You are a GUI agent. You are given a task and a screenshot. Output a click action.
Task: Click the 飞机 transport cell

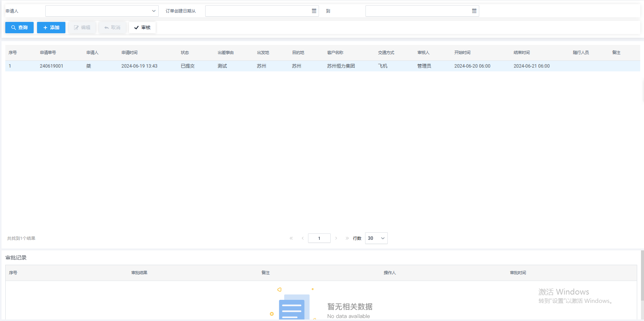[x=383, y=66]
